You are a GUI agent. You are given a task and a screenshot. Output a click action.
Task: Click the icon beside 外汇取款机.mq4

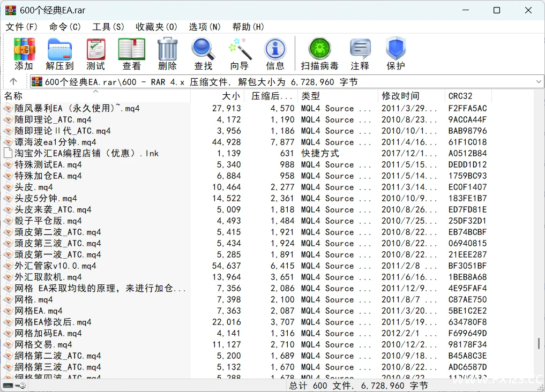(8, 277)
